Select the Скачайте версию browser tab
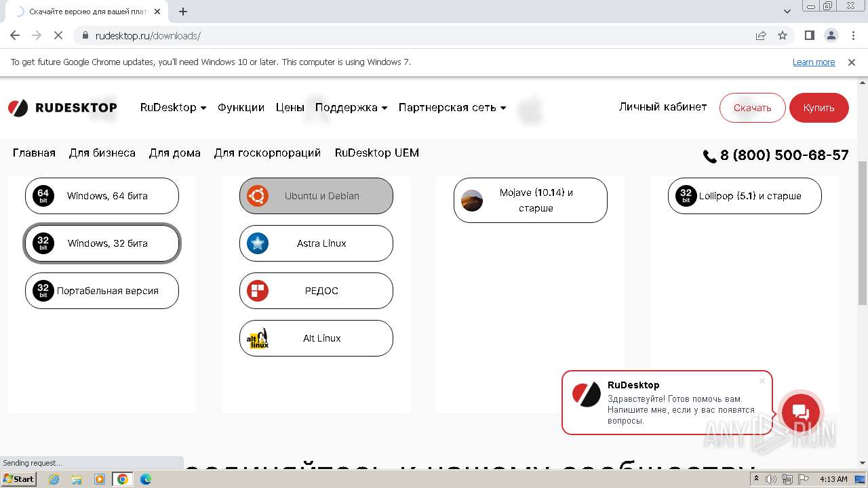Viewport: 868px width, 488px height. 88,12
